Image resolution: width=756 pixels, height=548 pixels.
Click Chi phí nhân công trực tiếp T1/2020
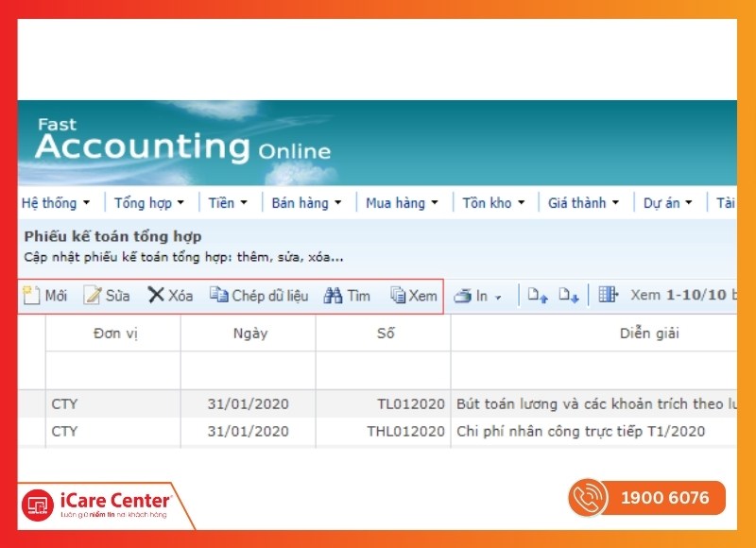click(x=580, y=432)
